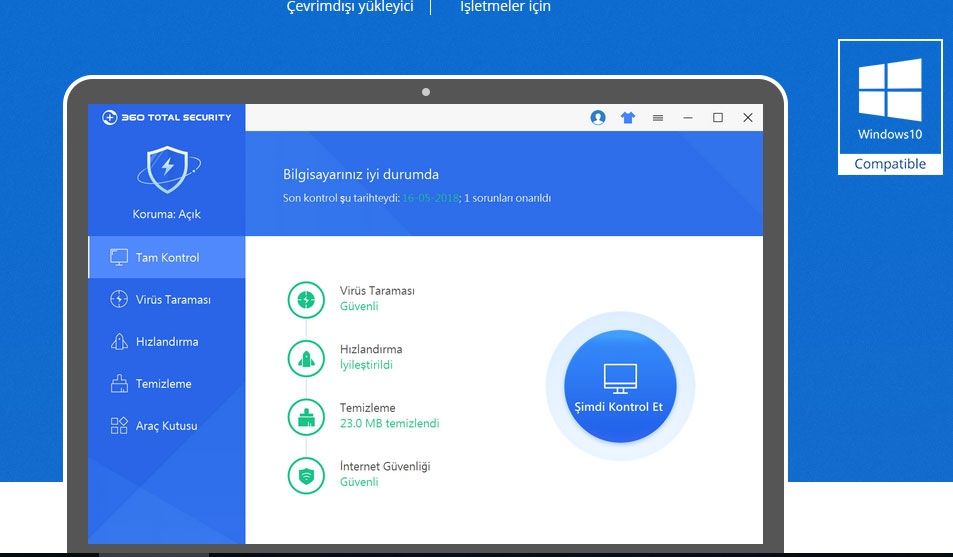
Task: Select the Tam Kontrol tab
Action: [x=167, y=257]
